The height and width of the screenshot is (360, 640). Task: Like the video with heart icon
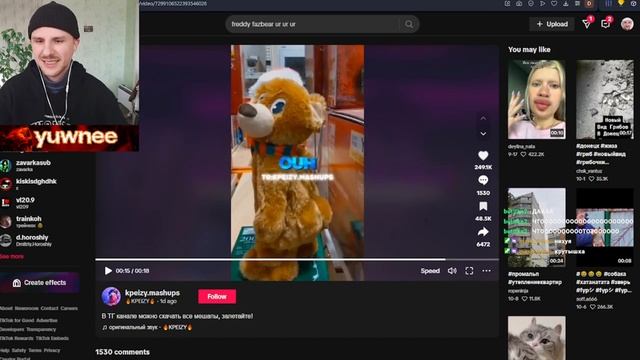click(x=483, y=156)
